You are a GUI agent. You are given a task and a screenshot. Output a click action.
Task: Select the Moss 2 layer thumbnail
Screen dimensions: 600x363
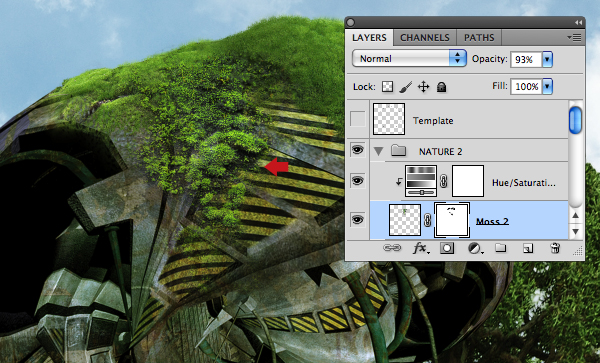(405, 220)
